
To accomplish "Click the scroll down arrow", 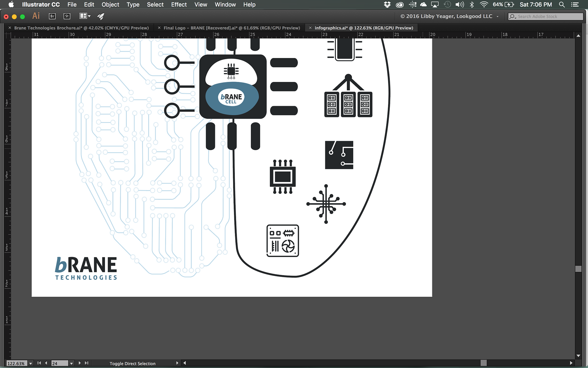I will pyautogui.click(x=578, y=356).
